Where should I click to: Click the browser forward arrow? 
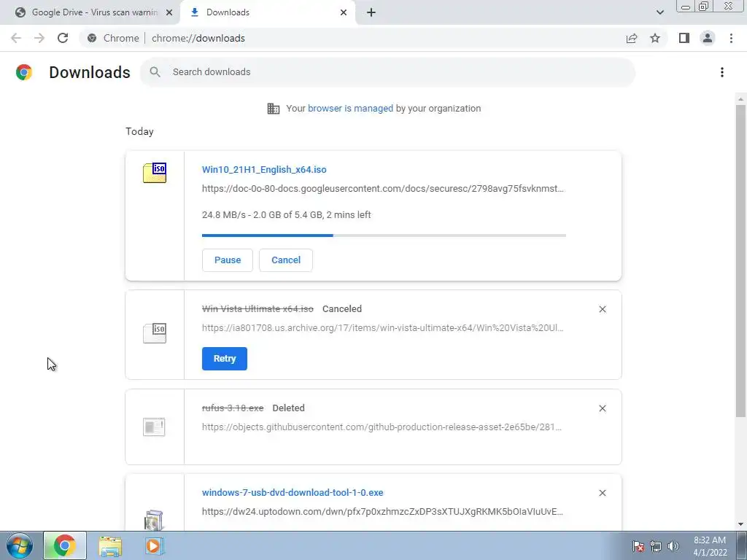click(x=39, y=38)
